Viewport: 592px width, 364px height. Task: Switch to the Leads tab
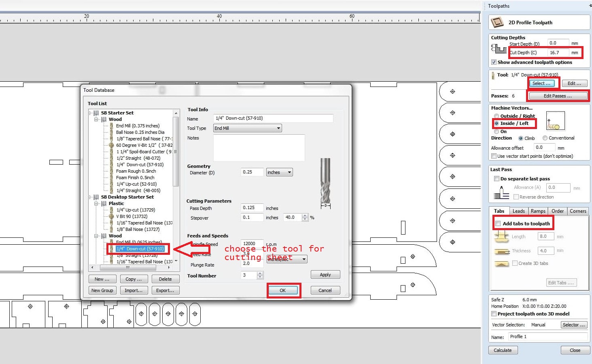click(518, 211)
